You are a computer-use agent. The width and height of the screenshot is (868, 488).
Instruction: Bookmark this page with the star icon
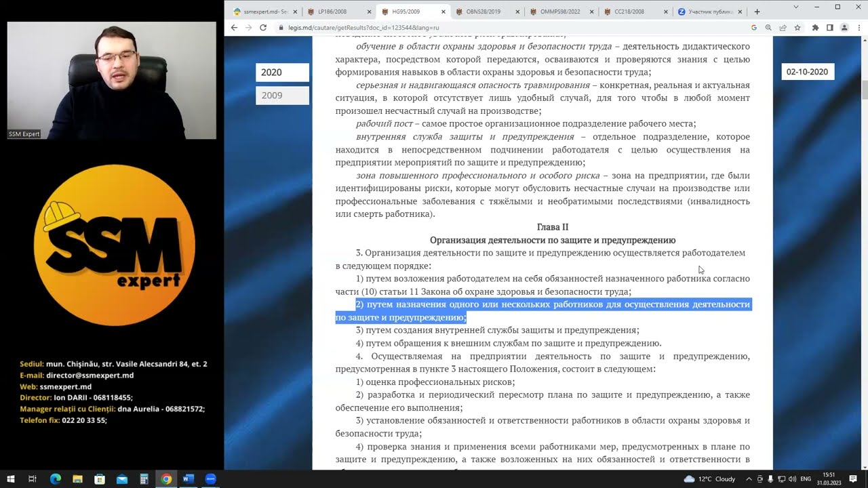tap(797, 28)
